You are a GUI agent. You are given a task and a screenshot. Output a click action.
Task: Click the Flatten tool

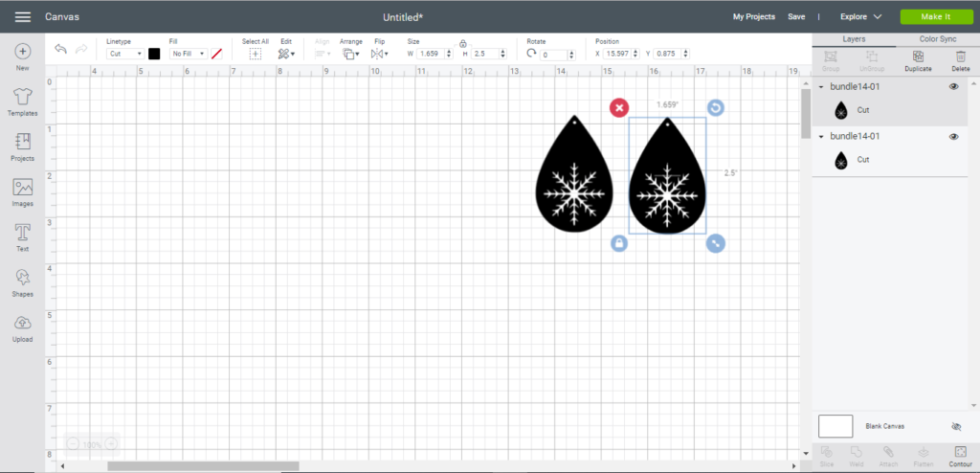tap(923, 456)
